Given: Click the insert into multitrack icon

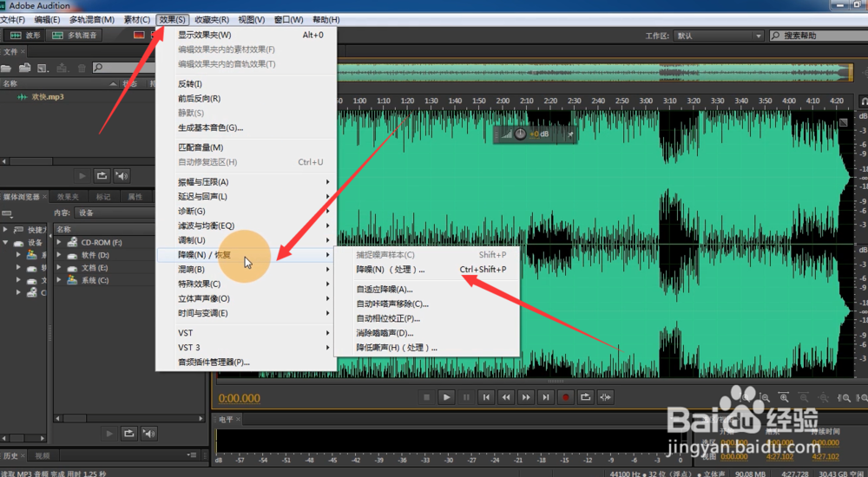Looking at the screenshot, I should (x=62, y=68).
